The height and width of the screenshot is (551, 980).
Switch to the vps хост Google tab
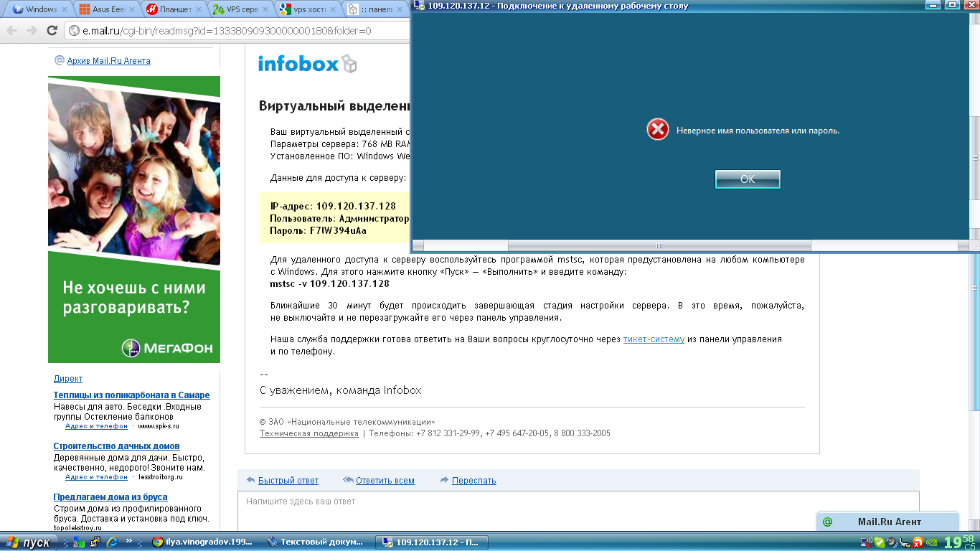point(308,9)
